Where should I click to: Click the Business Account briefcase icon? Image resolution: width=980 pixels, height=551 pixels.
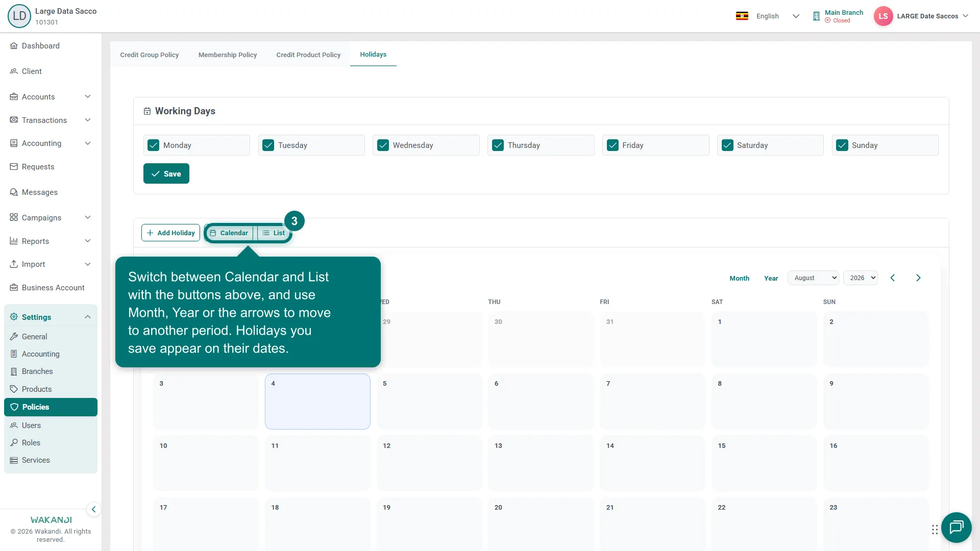(x=14, y=288)
